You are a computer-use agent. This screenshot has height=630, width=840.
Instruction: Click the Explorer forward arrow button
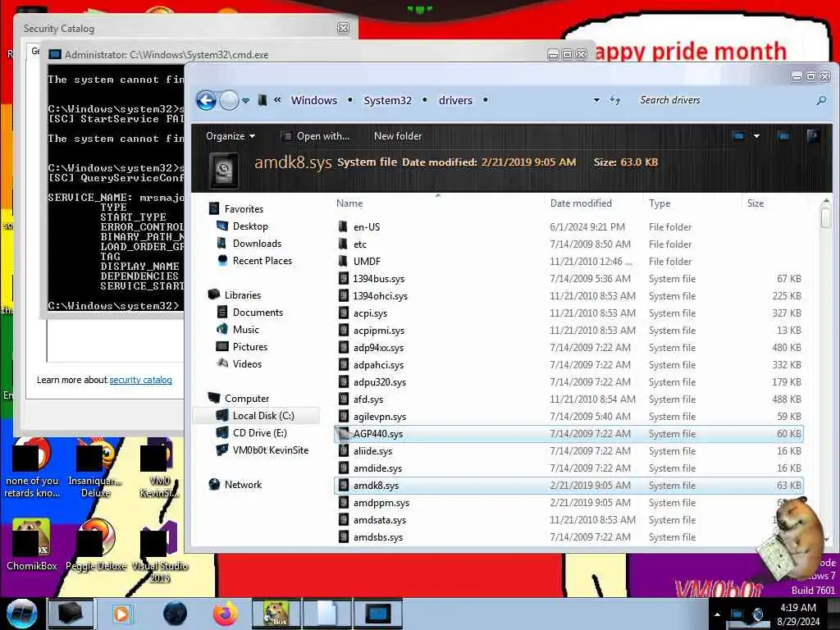[x=230, y=100]
